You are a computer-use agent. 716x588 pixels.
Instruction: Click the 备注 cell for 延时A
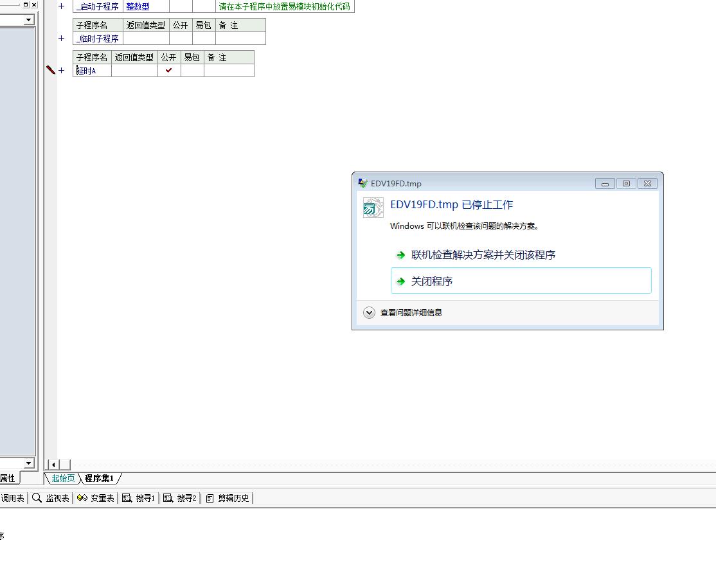click(229, 70)
